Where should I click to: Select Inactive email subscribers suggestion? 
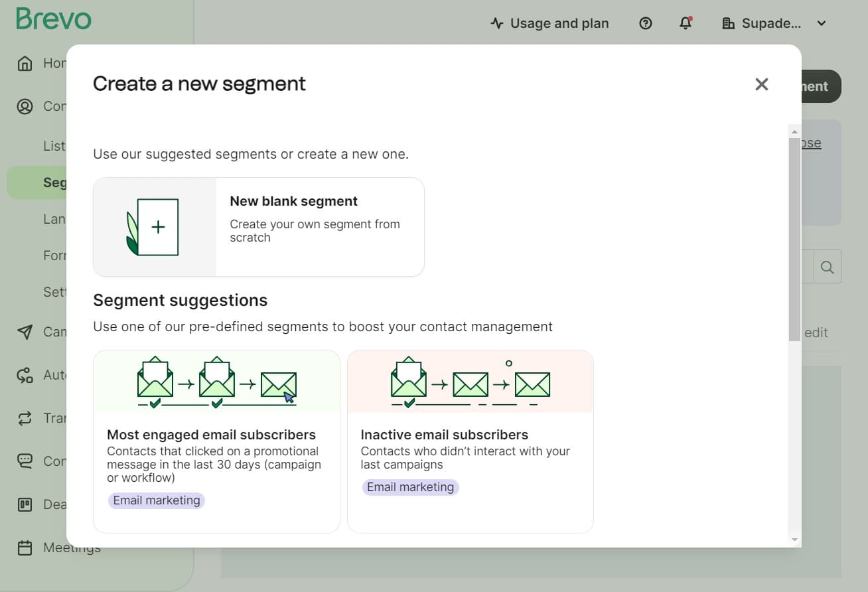470,441
